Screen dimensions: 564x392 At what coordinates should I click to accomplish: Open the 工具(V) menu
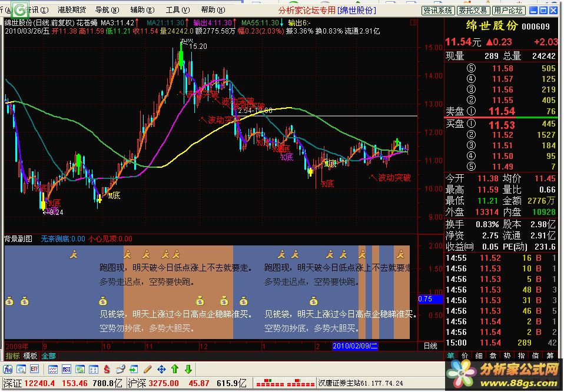[x=177, y=9]
